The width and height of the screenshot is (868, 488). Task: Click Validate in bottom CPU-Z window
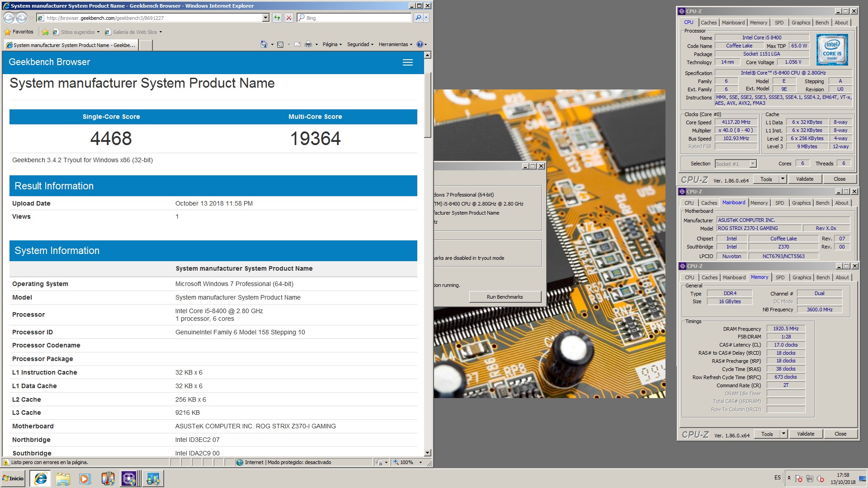pos(806,434)
